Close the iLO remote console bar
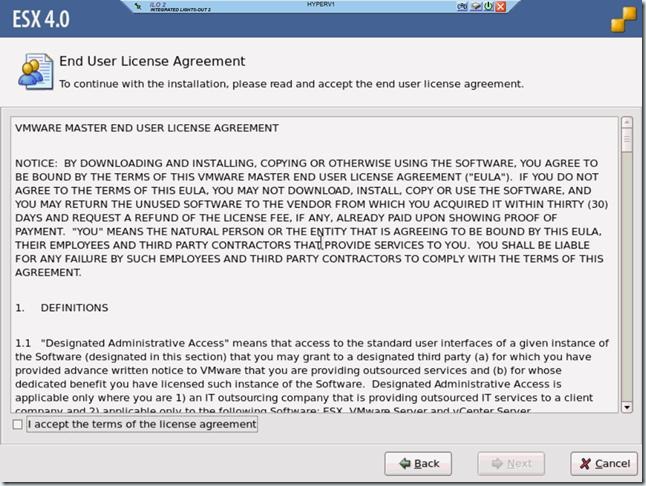 click(x=501, y=7)
